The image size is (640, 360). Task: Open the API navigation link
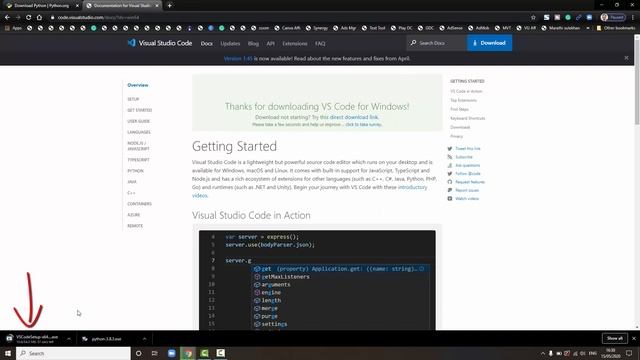click(271, 43)
